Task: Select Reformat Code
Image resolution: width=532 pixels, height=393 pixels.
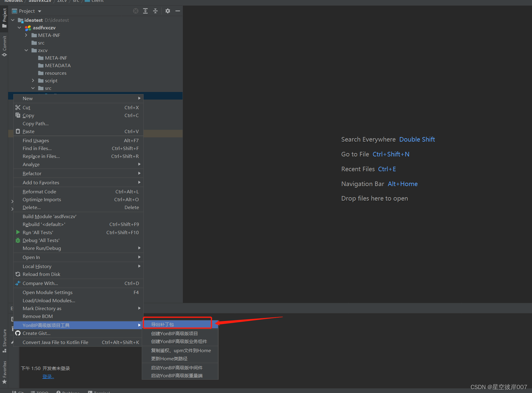Action: coord(78,192)
